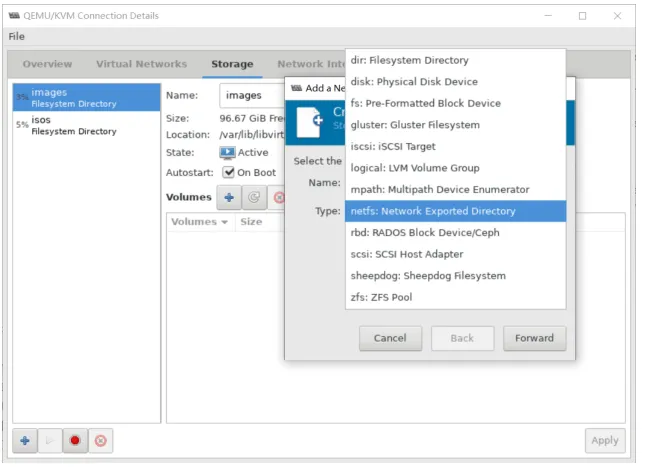Click the start pool play icon

50,441
